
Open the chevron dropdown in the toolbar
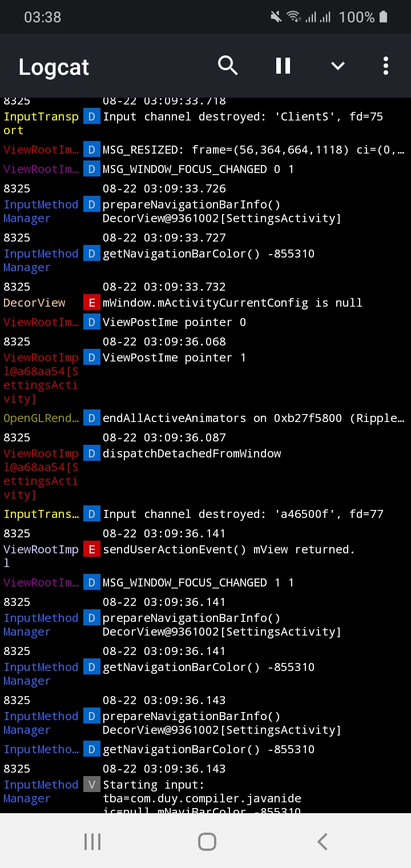click(337, 66)
